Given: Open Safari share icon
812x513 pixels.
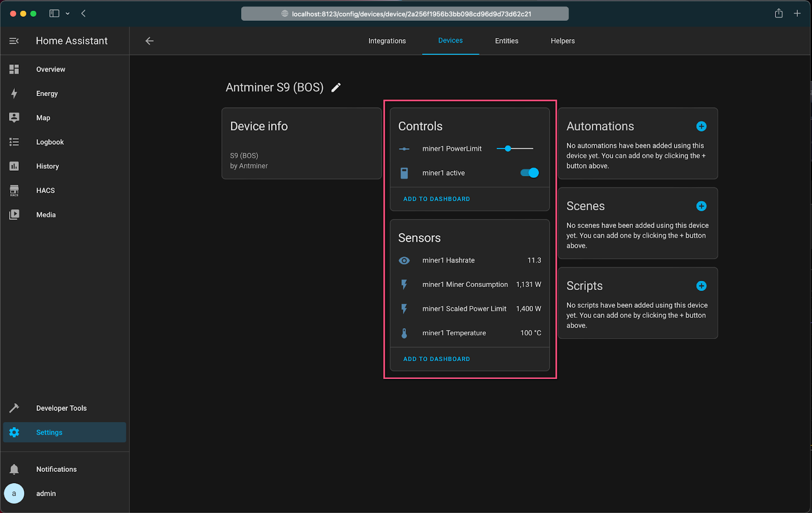Looking at the screenshot, I should click(x=779, y=13).
